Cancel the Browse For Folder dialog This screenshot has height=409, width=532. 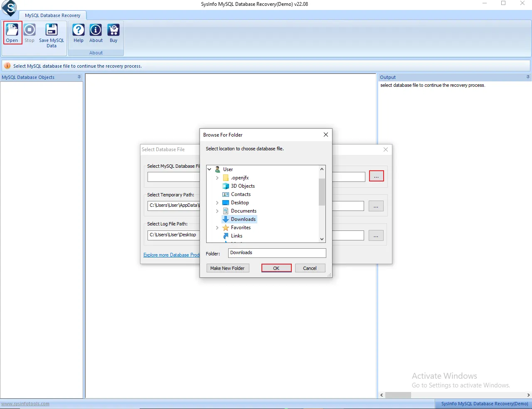click(310, 268)
